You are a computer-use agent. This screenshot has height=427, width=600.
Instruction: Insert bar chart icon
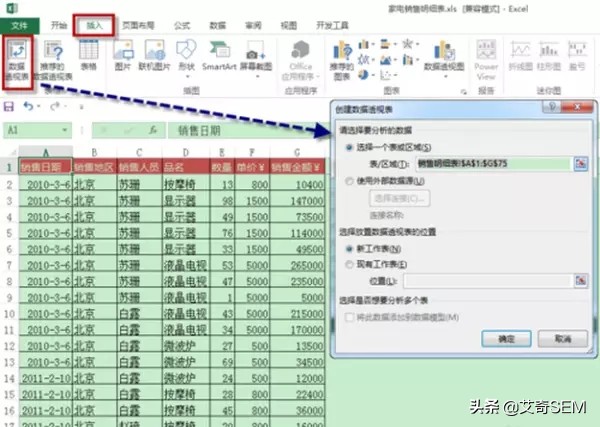[x=387, y=44]
